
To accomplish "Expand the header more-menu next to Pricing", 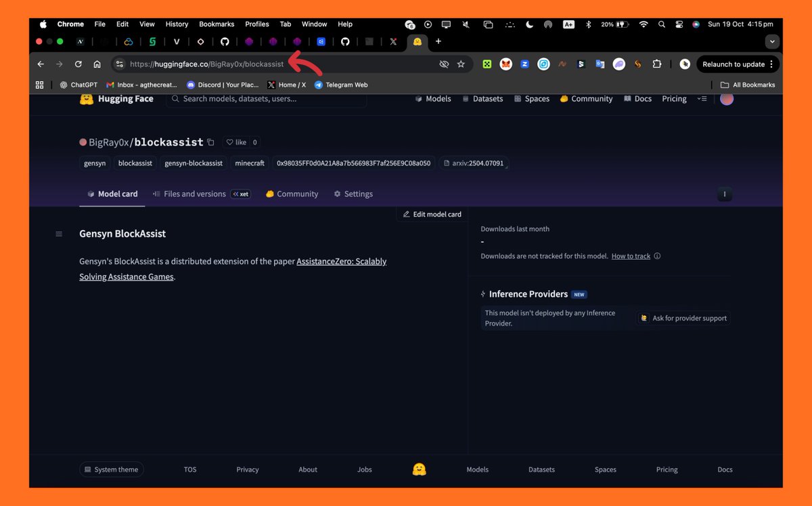I will pos(702,99).
